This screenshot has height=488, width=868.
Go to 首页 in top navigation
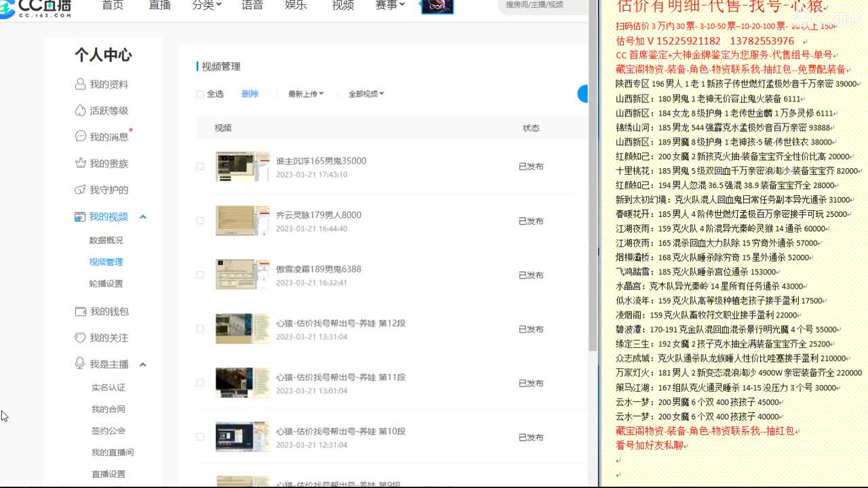[113, 5]
